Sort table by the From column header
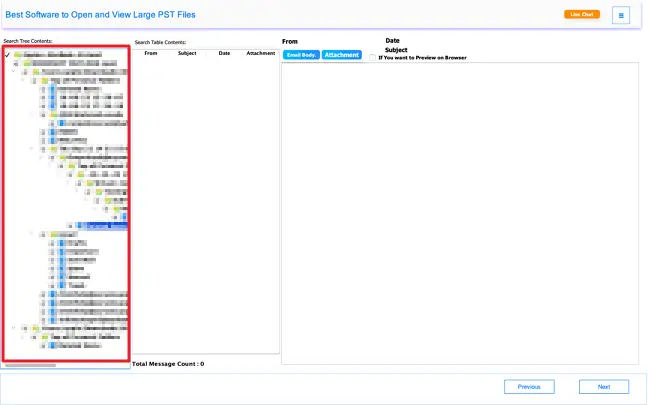Screen dimensions: 648x405 [150, 53]
